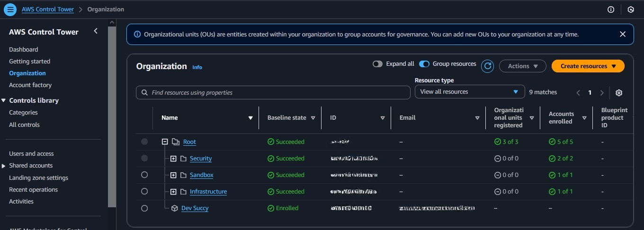Open the Infrastructure OU link
Viewport: 644px width, 230px height.
pos(208,192)
